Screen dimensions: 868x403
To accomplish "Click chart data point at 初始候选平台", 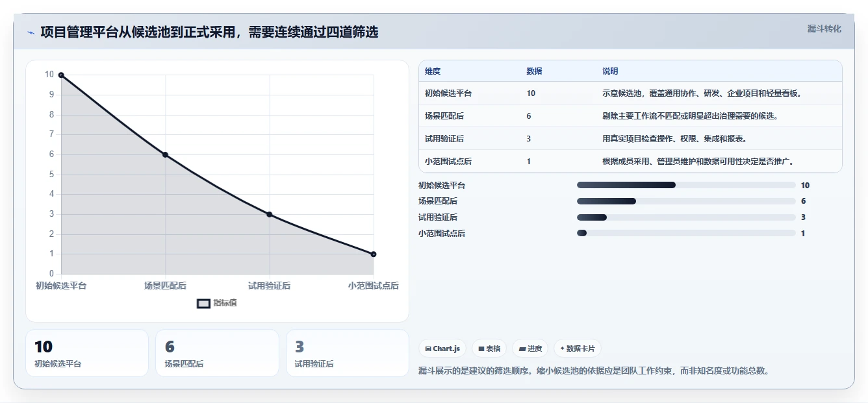I will [x=61, y=75].
